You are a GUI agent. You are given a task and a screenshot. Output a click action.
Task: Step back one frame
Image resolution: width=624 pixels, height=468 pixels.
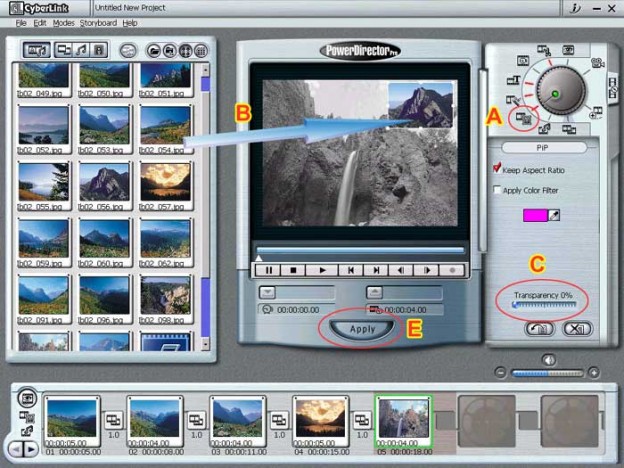coord(401,270)
